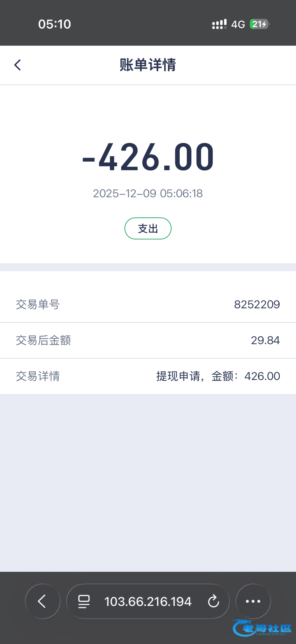This screenshot has width=296, height=644.
Task: Click the 交易详情 row label
Action: click(x=38, y=376)
